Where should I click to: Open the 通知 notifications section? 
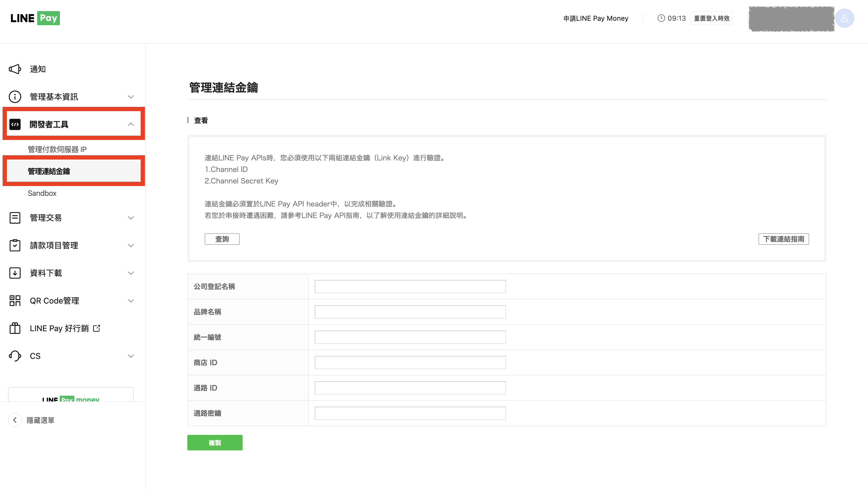(x=15, y=69)
